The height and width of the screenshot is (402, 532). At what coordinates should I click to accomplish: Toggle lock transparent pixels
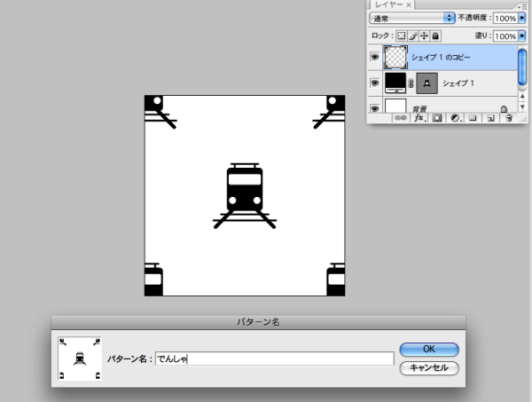point(400,35)
